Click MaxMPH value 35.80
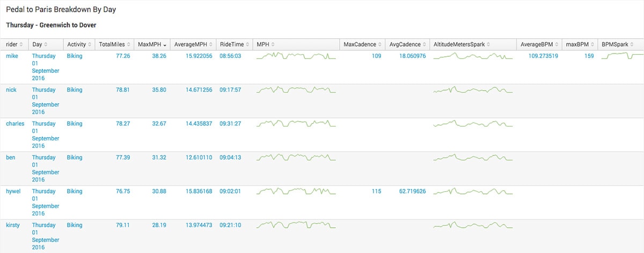The width and height of the screenshot is (644, 253). [159, 90]
